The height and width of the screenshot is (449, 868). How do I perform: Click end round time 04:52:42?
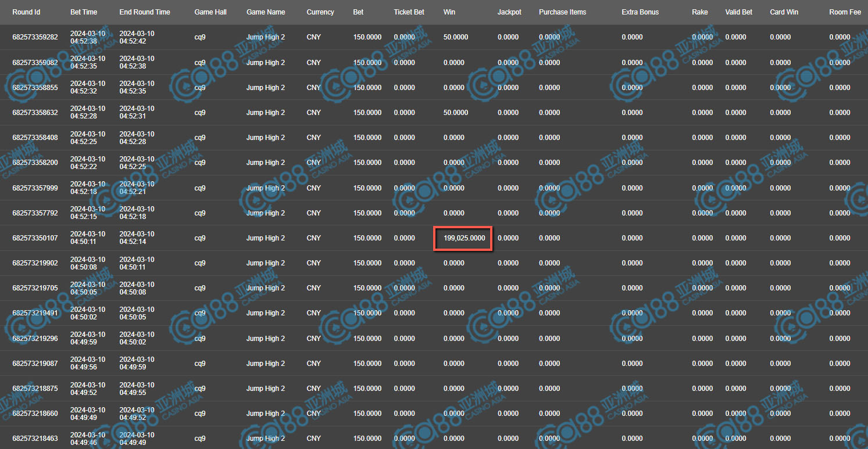point(133,41)
